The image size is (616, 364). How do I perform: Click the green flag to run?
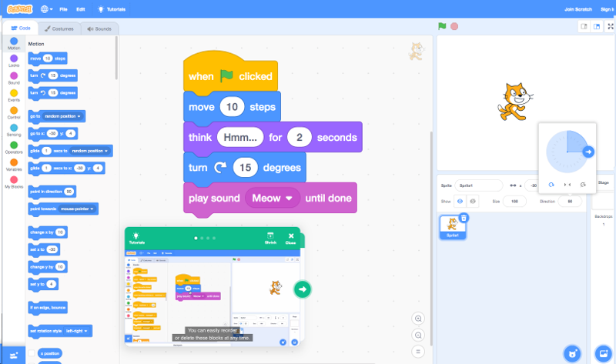pyautogui.click(x=442, y=26)
